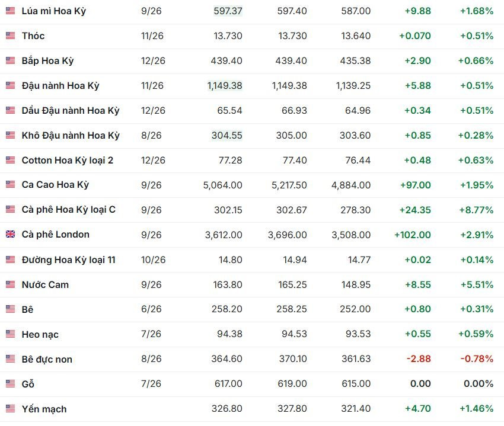This screenshot has width=504, height=426.
Task: Select the Khô Đậu nành Hoa Kỳ row name
Action: point(71,135)
